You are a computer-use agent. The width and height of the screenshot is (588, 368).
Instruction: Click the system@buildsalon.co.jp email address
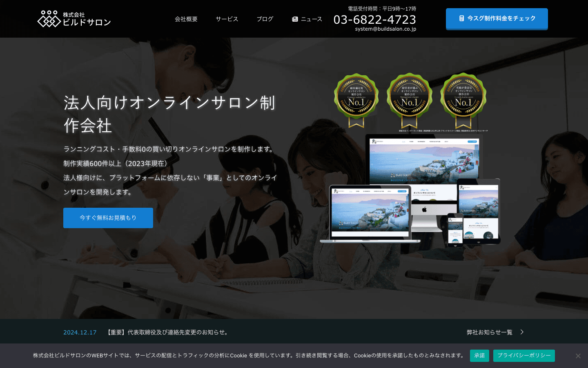pos(385,29)
